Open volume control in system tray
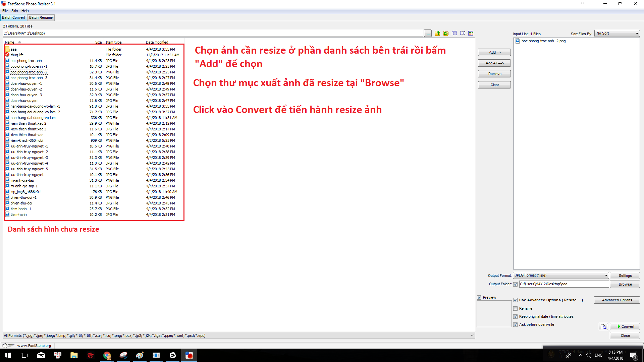This screenshot has height=362, width=644. pyautogui.click(x=589, y=355)
